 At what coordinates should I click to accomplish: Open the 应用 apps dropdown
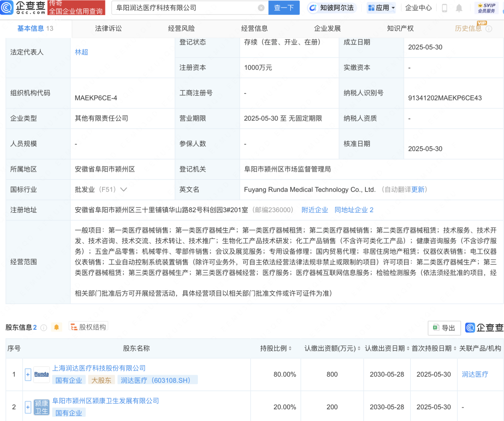point(381,8)
